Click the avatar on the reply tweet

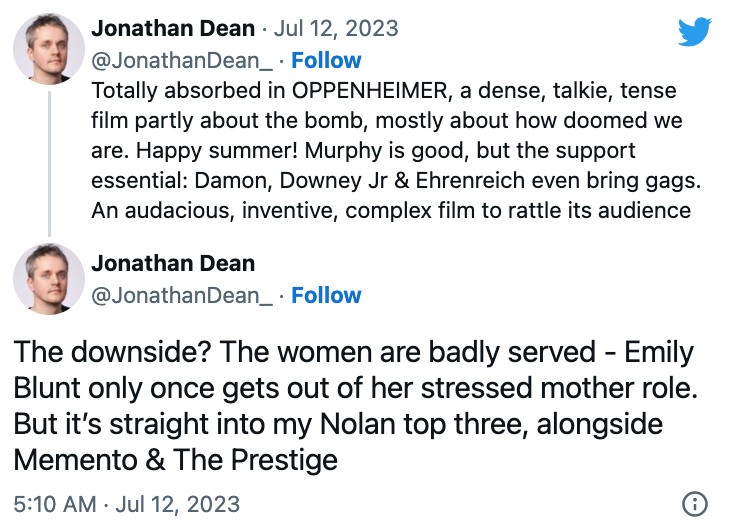pos(49,278)
